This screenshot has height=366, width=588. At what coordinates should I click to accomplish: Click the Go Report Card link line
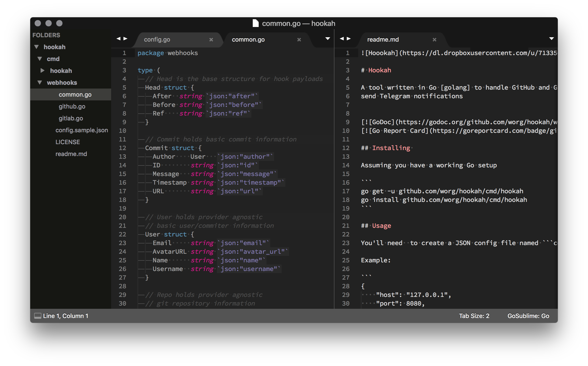[x=459, y=131]
